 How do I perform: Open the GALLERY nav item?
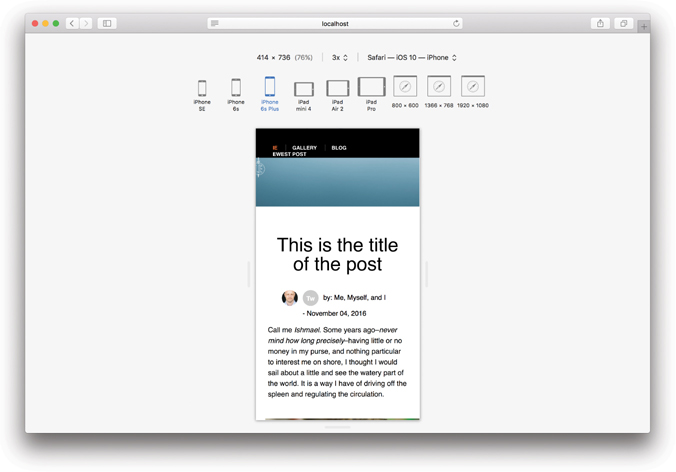tap(304, 148)
